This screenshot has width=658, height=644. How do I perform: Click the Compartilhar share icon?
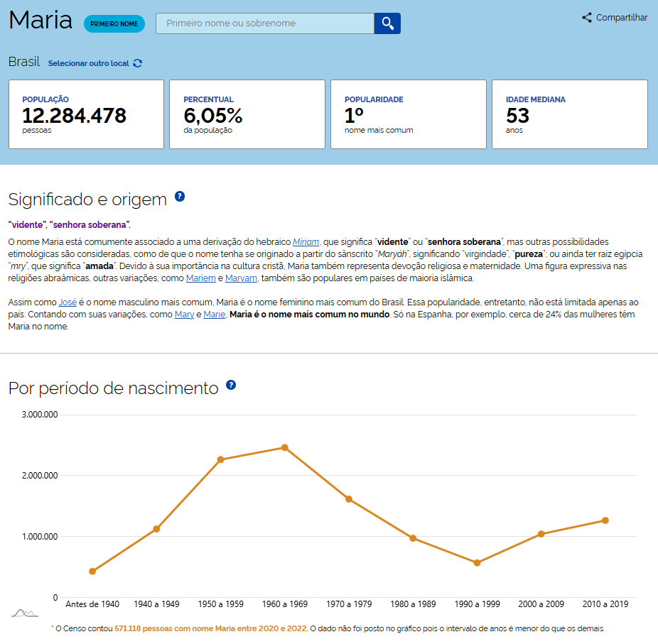pos(587,18)
